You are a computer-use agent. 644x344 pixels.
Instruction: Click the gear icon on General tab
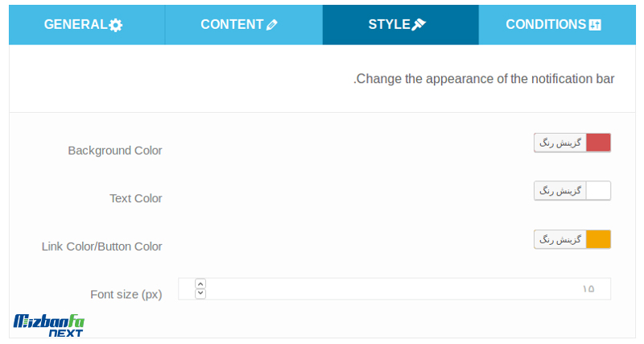(116, 25)
